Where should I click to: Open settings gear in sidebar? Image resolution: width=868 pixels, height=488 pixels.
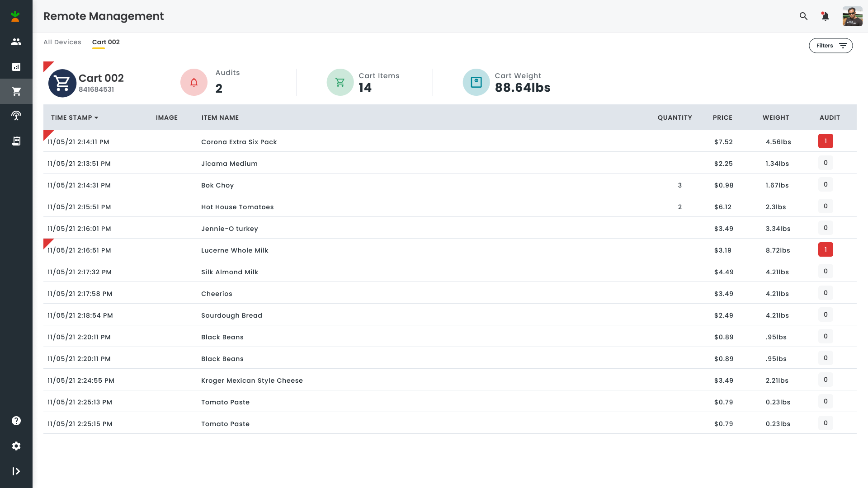click(16, 446)
